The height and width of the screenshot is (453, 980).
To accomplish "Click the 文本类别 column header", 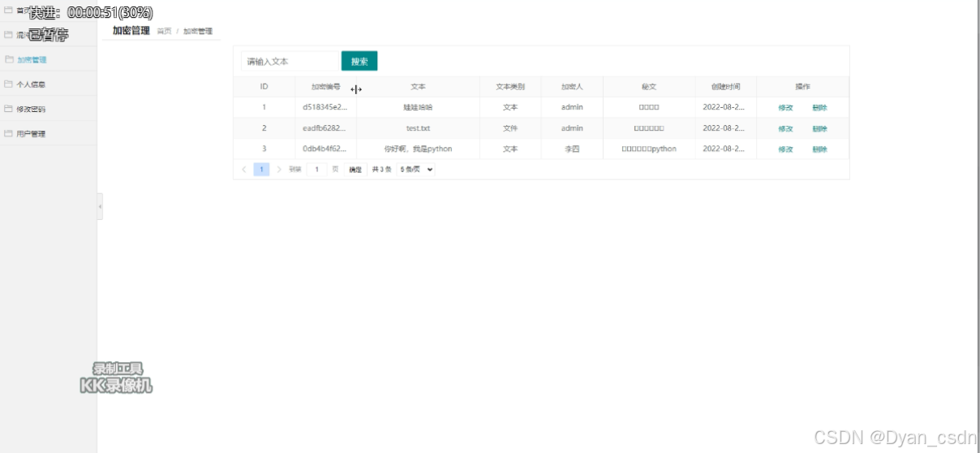I will 510,86.
